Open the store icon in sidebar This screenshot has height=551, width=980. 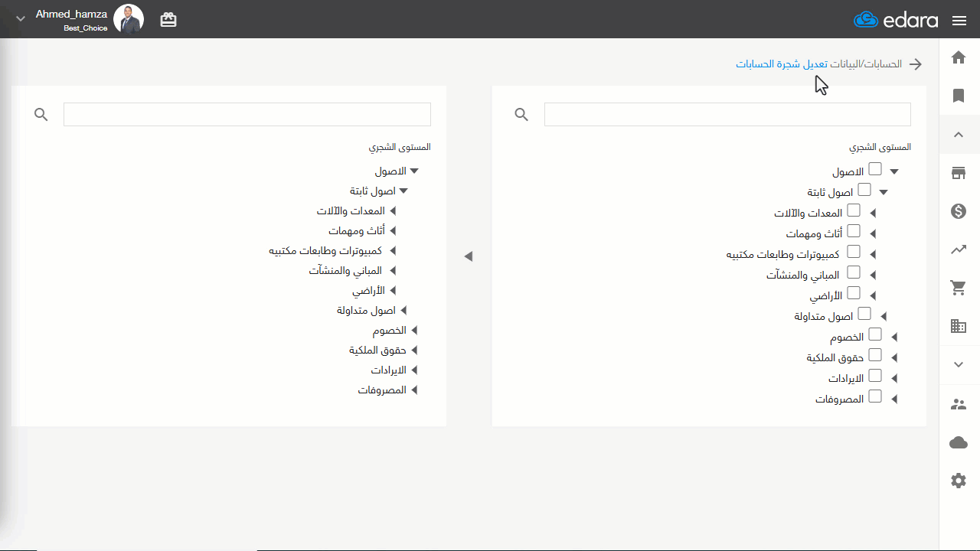pyautogui.click(x=959, y=173)
